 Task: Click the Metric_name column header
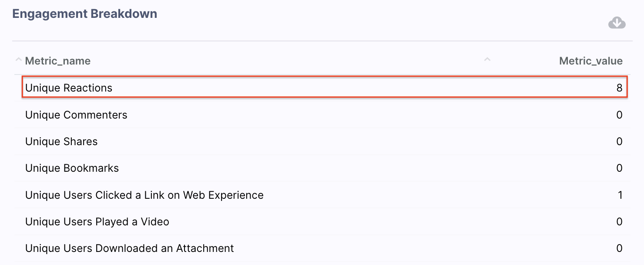coord(58,61)
